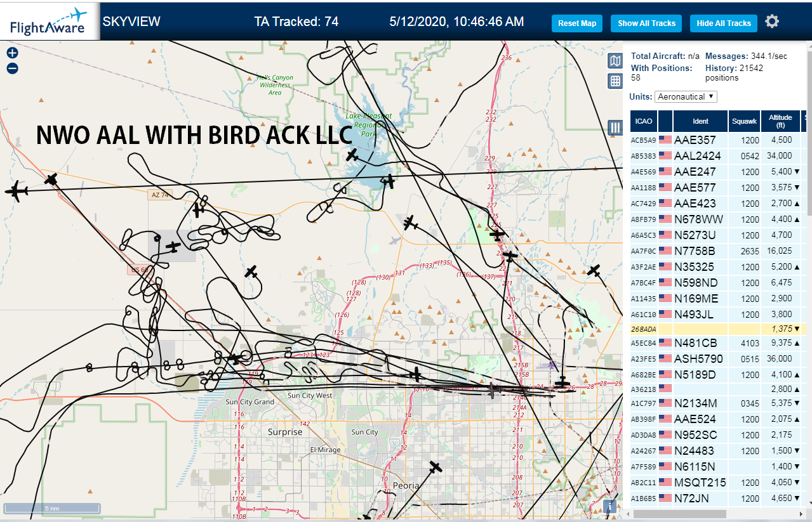The height and width of the screenshot is (522, 812).
Task: Click the US flag in the AAE357 row
Action: pyautogui.click(x=665, y=140)
